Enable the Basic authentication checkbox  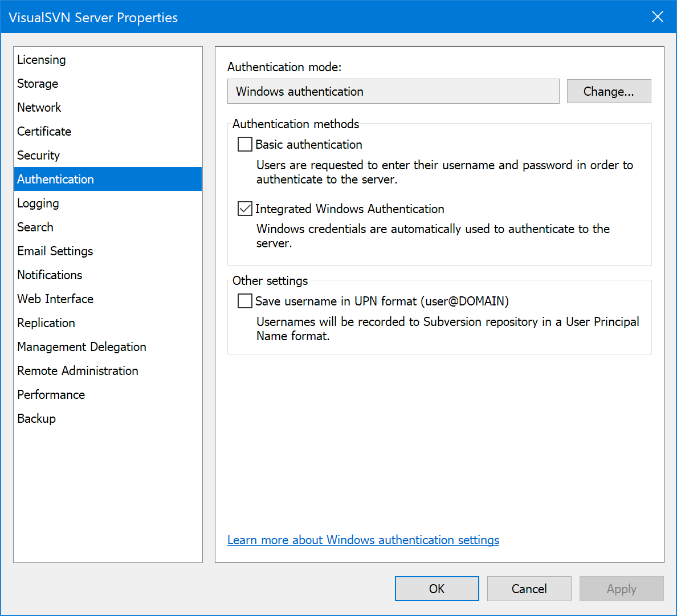coord(245,144)
